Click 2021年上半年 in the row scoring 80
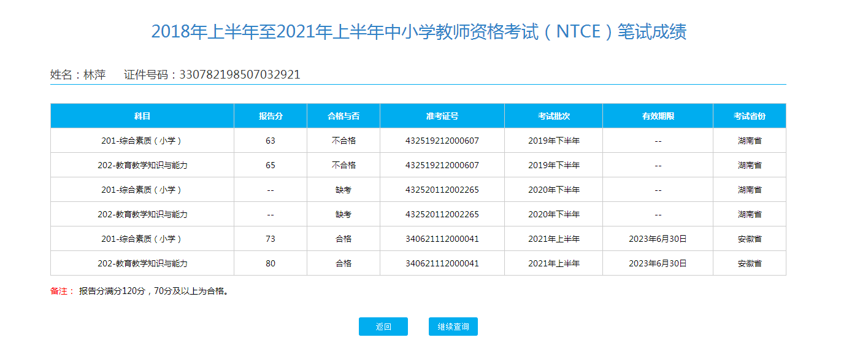868x356 pixels. [x=554, y=263]
